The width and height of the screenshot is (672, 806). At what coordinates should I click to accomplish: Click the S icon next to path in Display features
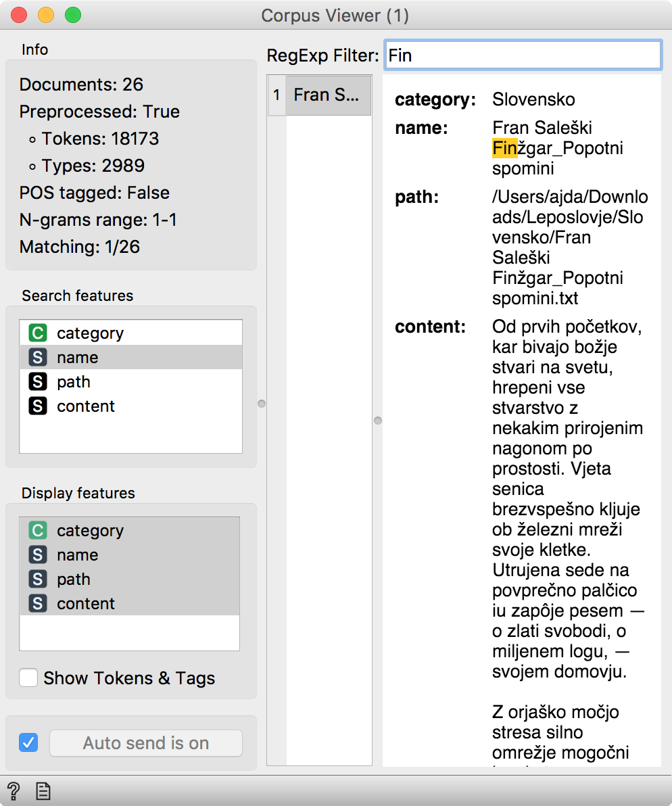[38, 579]
